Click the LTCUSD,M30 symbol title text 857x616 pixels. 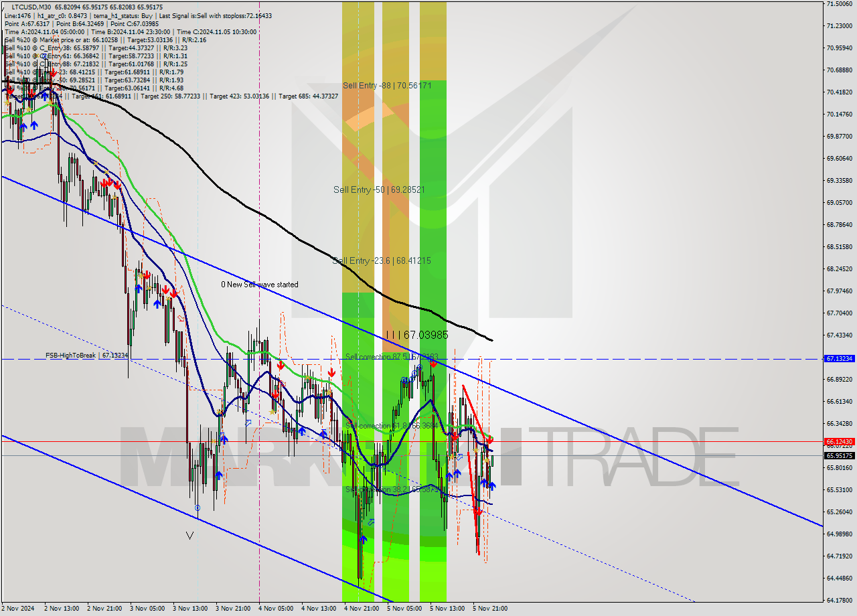[32, 7]
